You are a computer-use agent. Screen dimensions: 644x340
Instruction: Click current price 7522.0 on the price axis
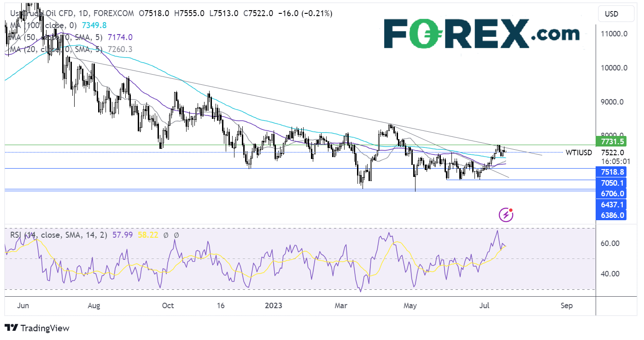pos(613,152)
